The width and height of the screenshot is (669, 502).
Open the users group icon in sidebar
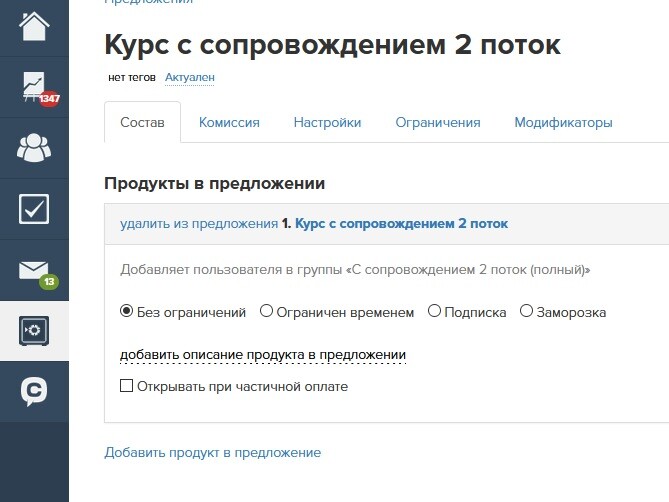click(34, 148)
